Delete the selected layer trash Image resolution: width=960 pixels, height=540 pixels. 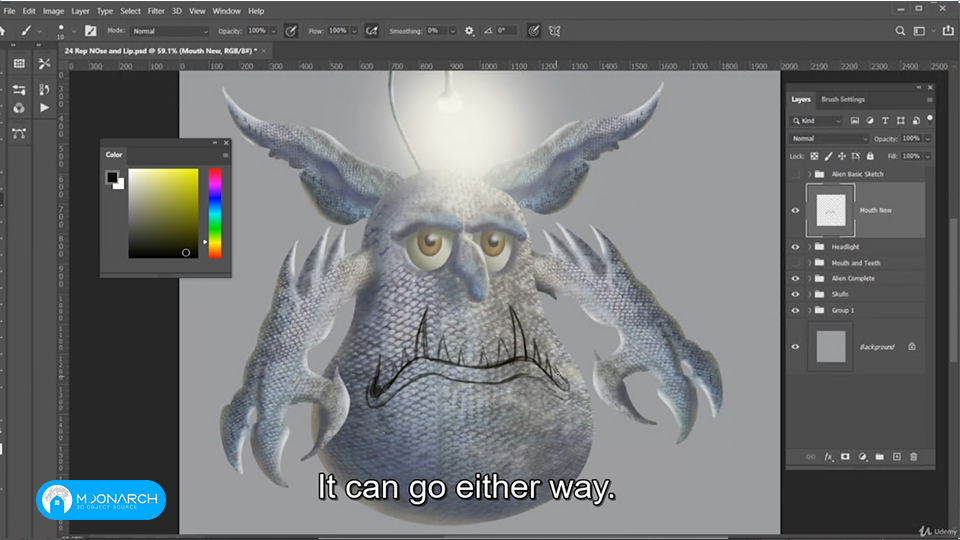click(x=913, y=457)
